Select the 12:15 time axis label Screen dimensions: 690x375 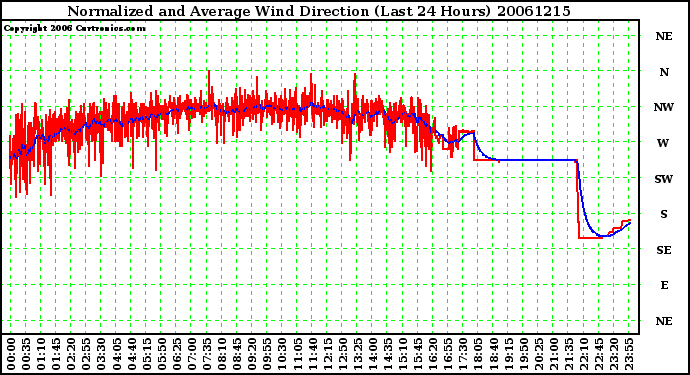point(327,354)
